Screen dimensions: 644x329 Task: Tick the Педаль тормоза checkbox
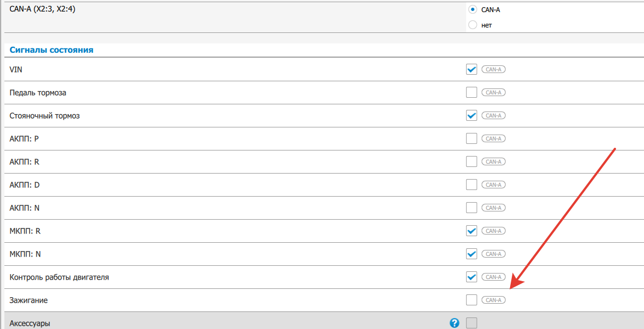(x=471, y=92)
